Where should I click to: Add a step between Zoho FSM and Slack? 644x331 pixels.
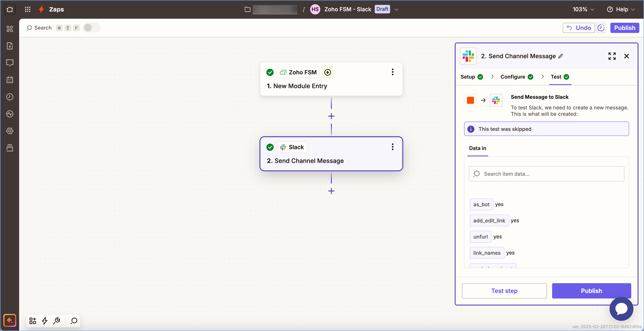[331, 116]
